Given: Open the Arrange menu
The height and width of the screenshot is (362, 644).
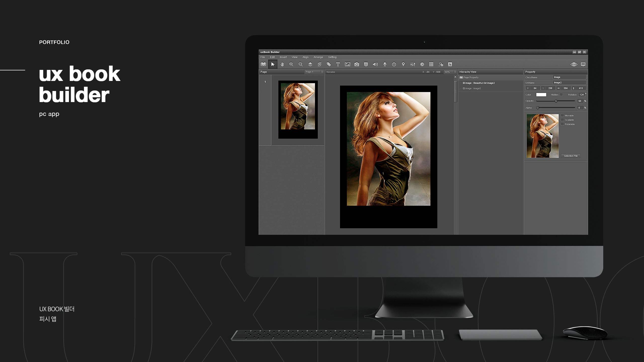Looking at the screenshot, I should [318, 57].
